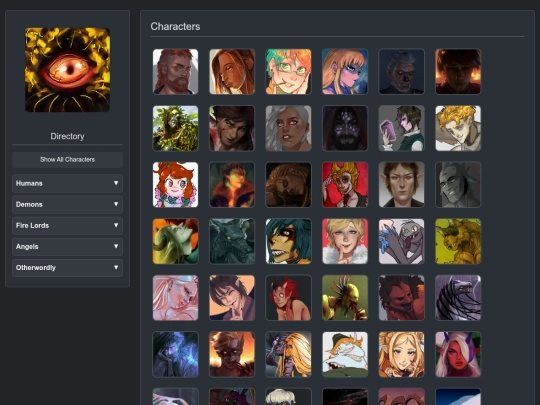This screenshot has height=405, width=540.
Task: Open the blonde demon on red background
Action: pos(345,185)
